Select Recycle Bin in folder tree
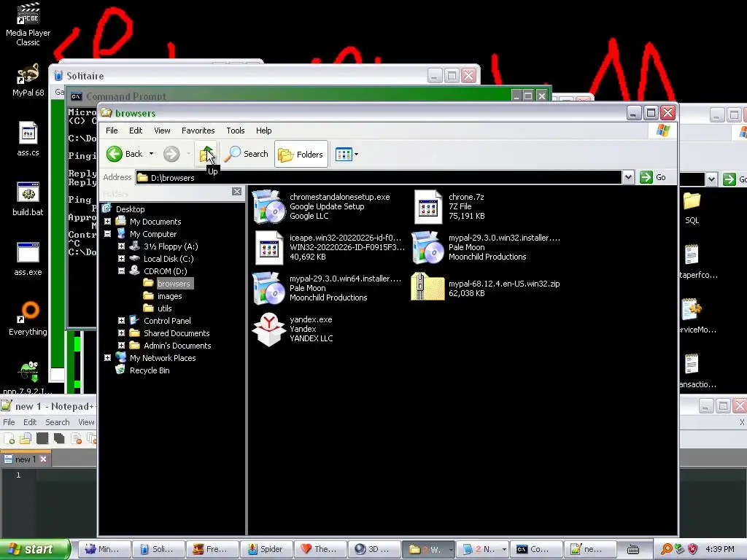Image resolution: width=747 pixels, height=560 pixels. point(150,370)
